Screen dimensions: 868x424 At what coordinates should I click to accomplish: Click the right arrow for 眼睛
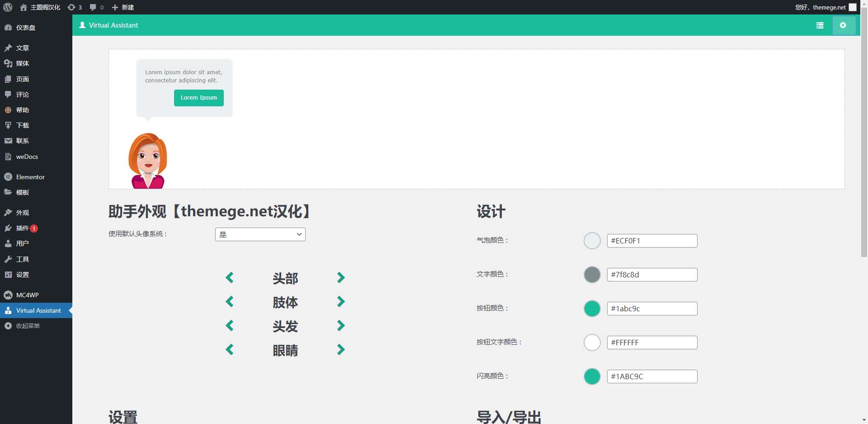(x=341, y=350)
